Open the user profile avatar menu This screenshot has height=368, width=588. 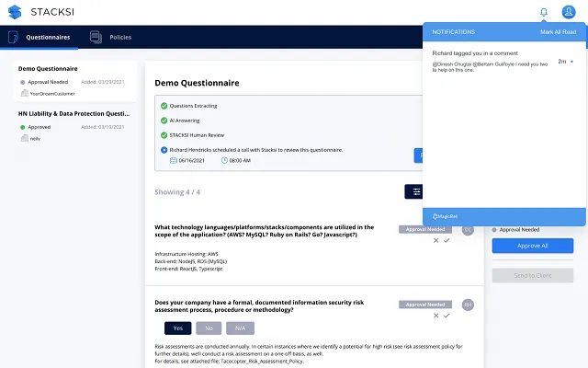click(x=569, y=12)
